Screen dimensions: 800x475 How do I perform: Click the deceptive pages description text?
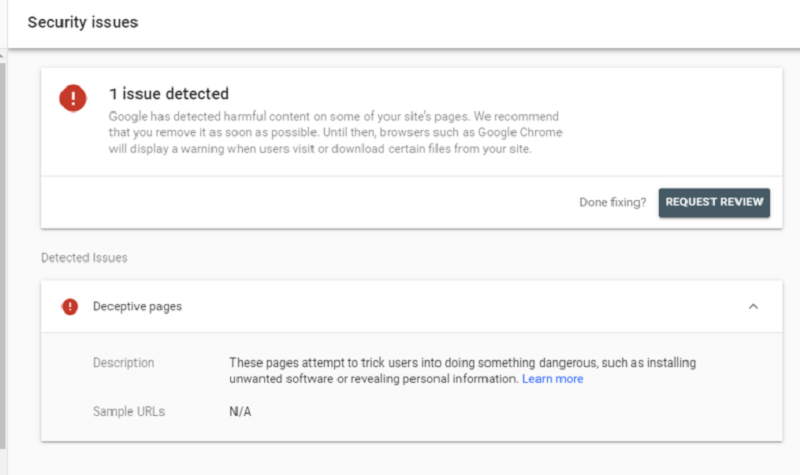(x=462, y=362)
